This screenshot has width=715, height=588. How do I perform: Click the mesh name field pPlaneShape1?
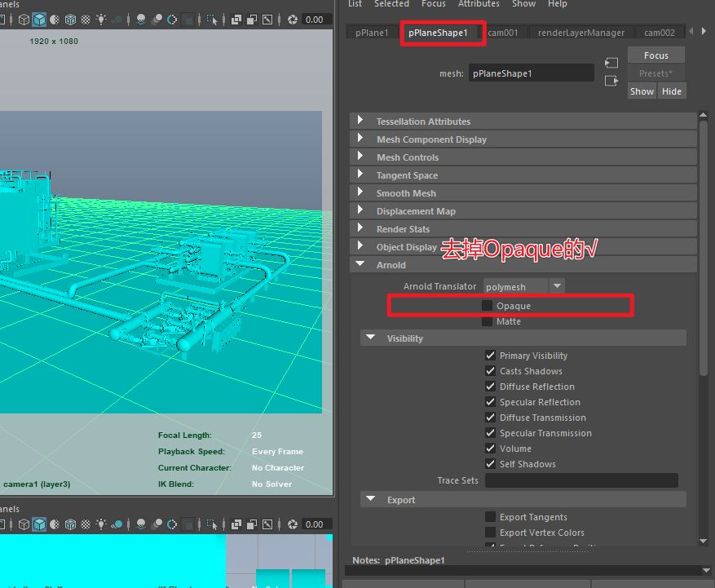532,73
